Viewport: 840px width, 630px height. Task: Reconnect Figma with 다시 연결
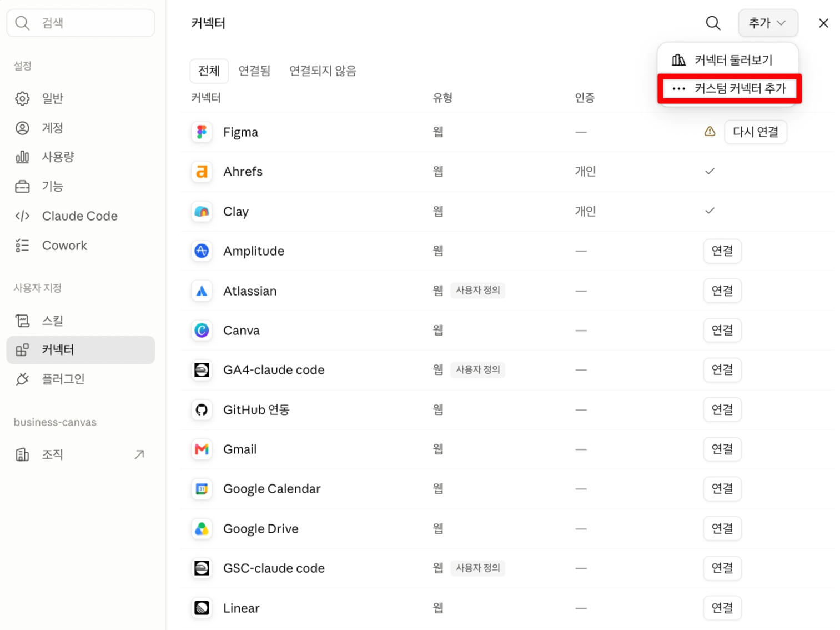756,132
